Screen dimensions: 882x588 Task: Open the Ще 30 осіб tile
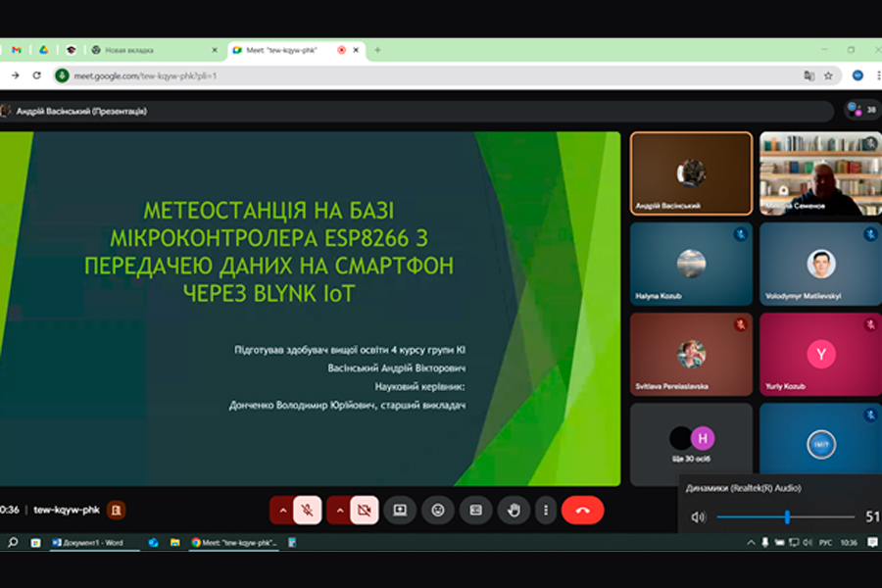tap(691, 444)
